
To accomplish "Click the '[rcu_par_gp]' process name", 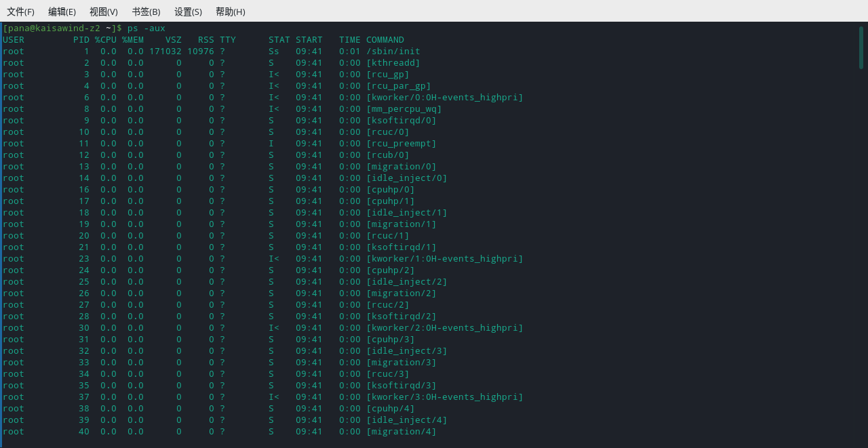I will coord(399,85).
